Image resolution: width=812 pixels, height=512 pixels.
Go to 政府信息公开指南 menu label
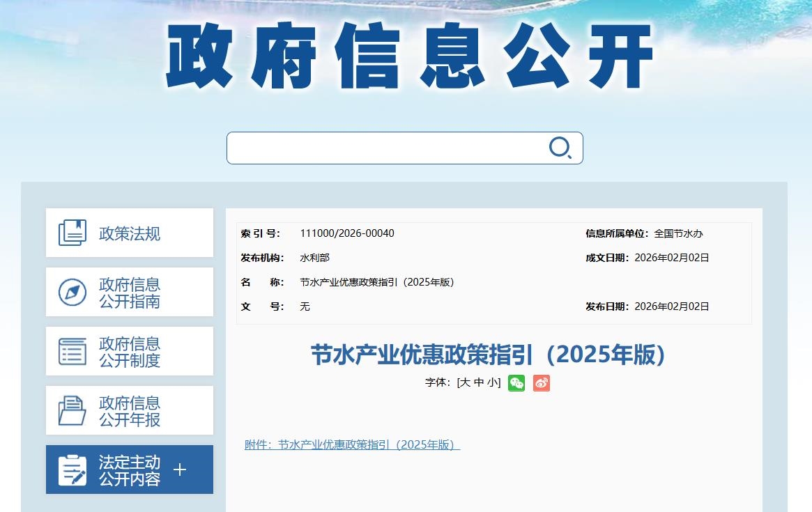130,293
